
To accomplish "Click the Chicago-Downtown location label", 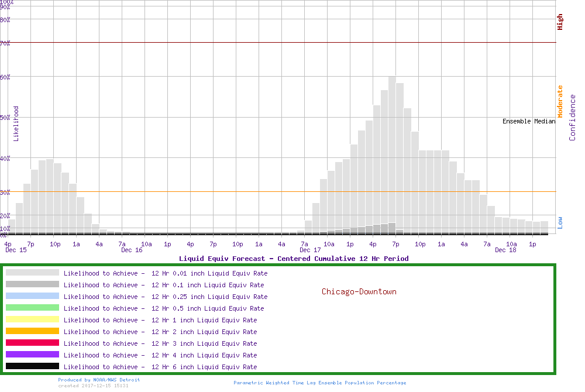I will 359,291.
